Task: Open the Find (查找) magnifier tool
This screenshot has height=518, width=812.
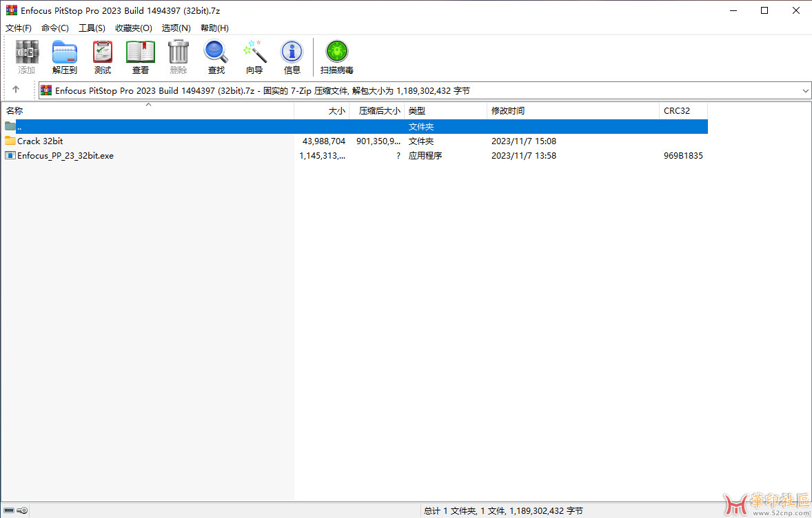Action: [216, 57]
